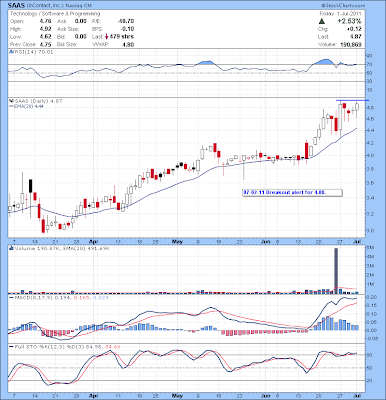Viewport: 386px width, 400px height.
Task: Click the Full STO legend marker
Action: (x=11, y=347)
